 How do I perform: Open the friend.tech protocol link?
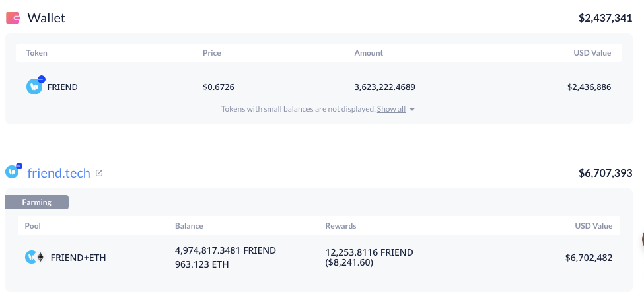(59, 173)
